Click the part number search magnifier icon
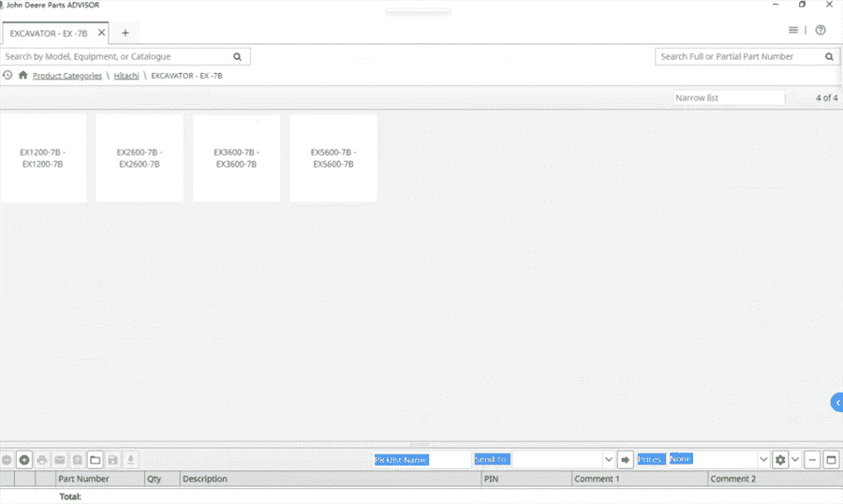Screen dimensions: 843x504 click(x=829, y=56)
